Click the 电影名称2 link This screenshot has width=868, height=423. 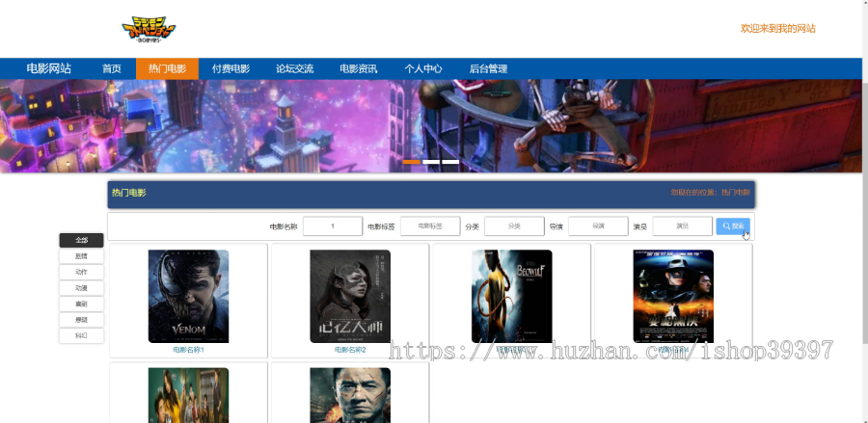[x=350, y=350]
